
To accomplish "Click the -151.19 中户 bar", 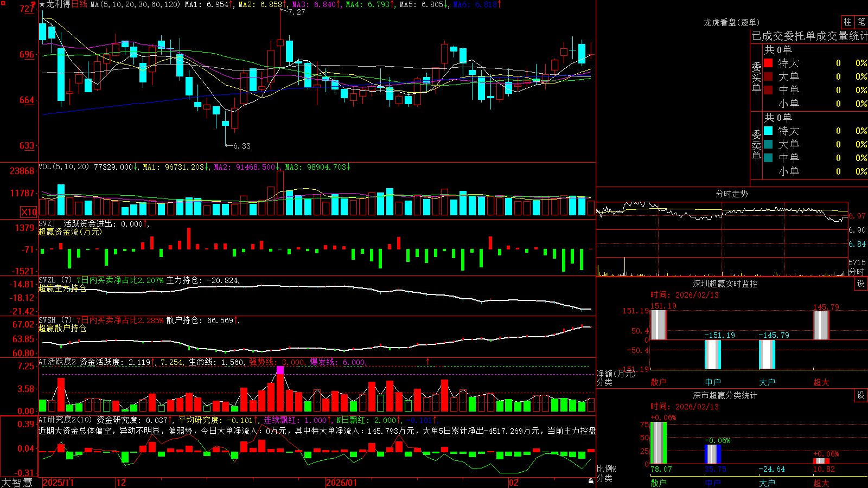I will click(712, 355).
